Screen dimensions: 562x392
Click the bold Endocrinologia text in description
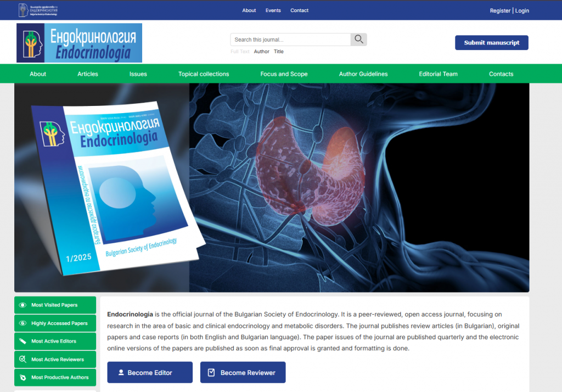[130, 314]
